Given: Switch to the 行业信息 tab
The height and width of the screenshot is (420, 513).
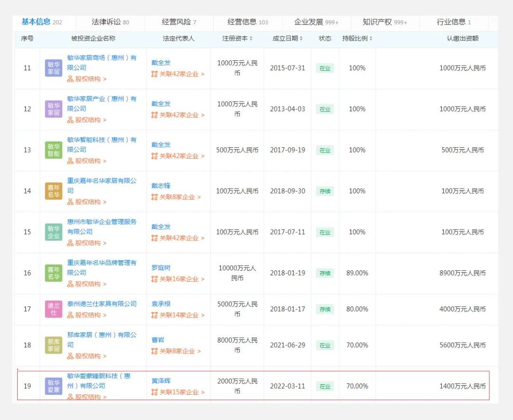Looking at the screenshot, I should [x=454, y=22].
